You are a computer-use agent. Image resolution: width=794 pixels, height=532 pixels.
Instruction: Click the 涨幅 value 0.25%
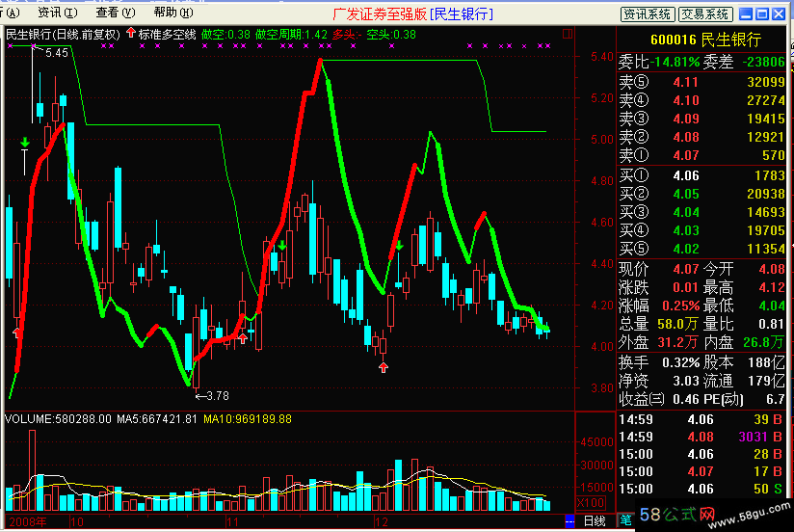(x=680, y=306)
